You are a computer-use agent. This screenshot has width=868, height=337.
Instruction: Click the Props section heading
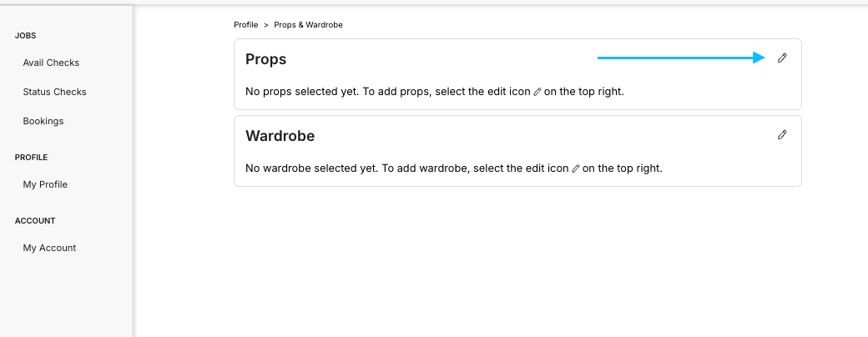pyautogui.click(x=265, y=59)
